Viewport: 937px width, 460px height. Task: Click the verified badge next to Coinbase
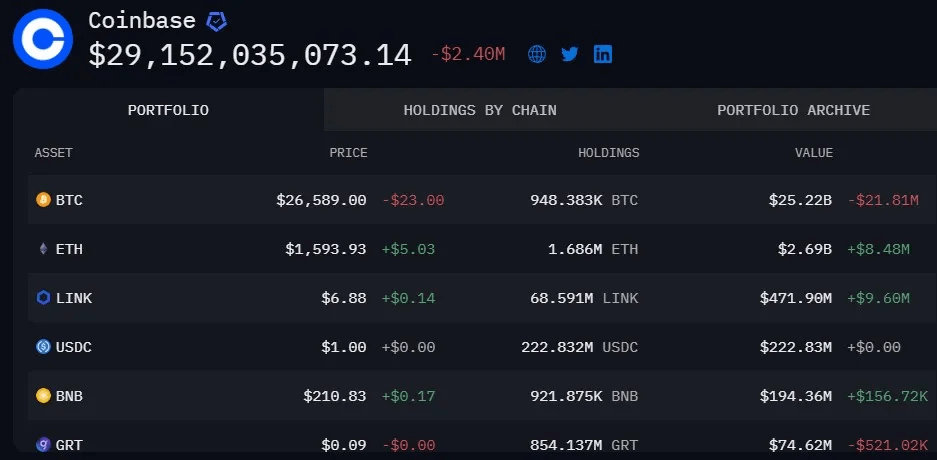[x=216, y=22]
